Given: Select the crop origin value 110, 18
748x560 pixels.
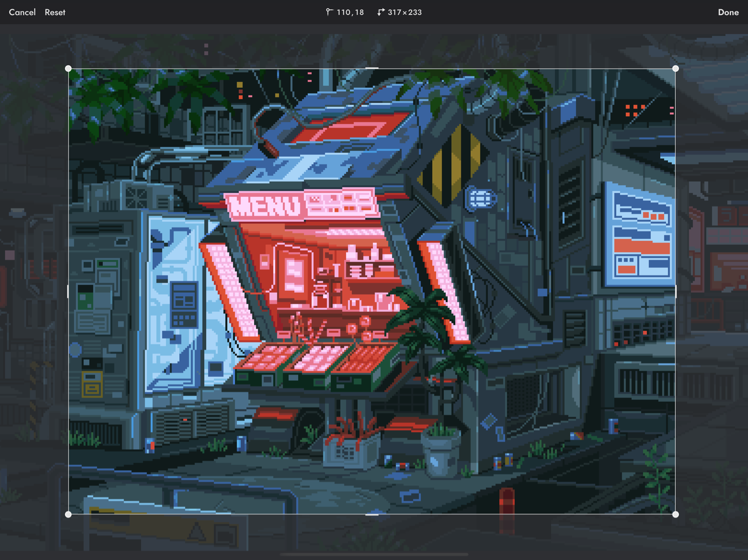Looking at the screenshot, I should (350, 12).
